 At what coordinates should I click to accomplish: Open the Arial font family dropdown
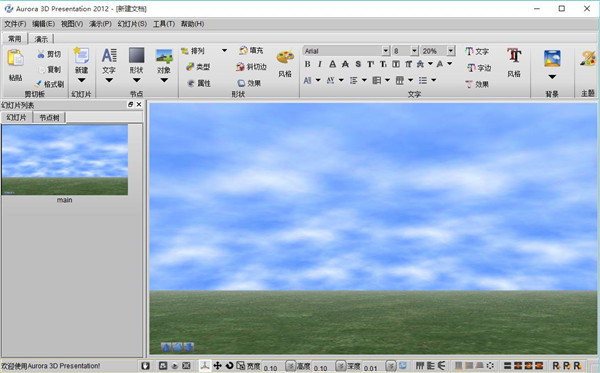(x=386, y=51)
